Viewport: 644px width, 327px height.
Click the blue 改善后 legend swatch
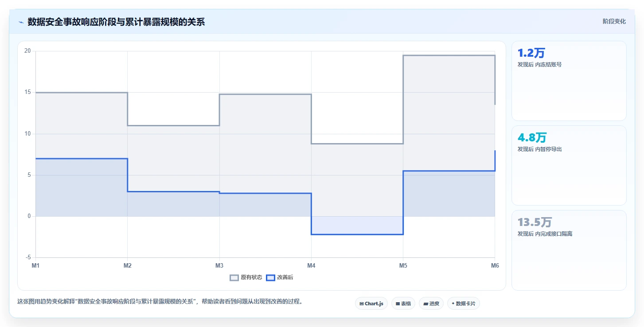pyautogui.click(x=270, y=278)
